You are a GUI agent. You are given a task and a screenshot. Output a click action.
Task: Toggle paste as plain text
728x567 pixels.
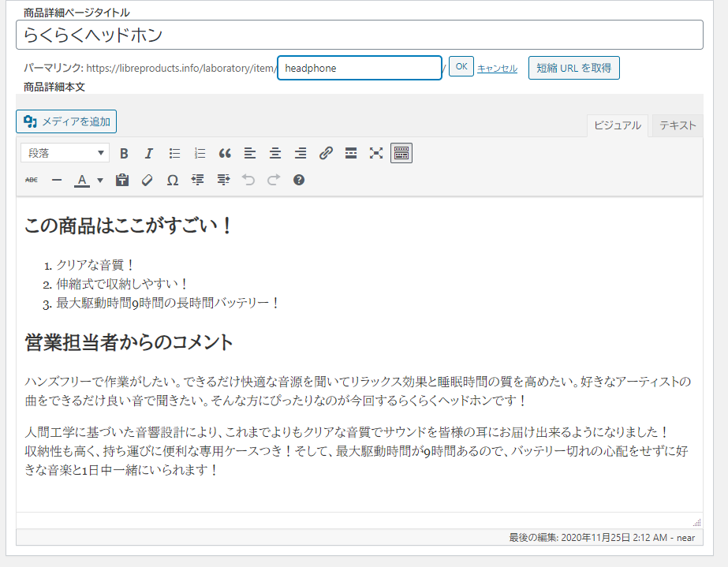pos(122,180)
